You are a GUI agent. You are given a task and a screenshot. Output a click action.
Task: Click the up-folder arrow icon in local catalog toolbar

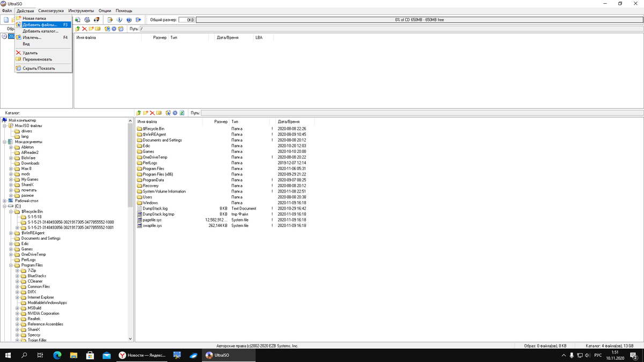(x=138, y=113)
